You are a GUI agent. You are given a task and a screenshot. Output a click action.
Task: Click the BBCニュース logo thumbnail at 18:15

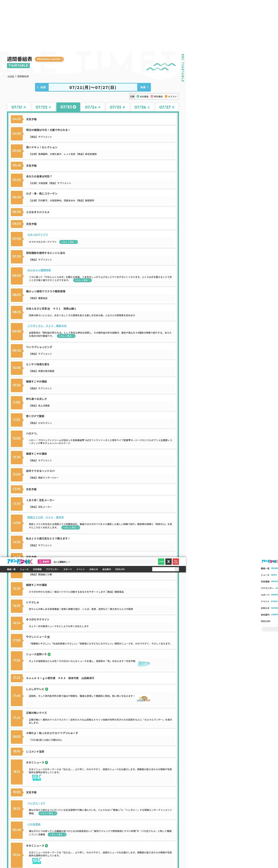pos(36,778)
